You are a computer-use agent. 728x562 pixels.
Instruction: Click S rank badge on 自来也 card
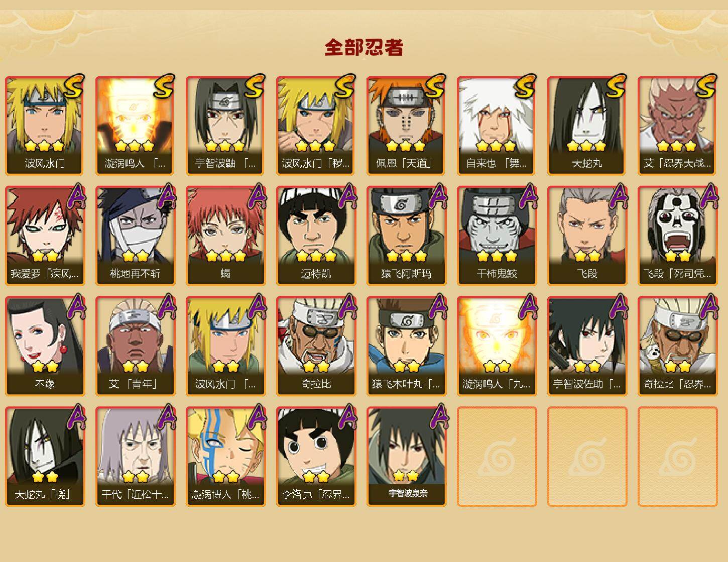[x=526, y=87]
